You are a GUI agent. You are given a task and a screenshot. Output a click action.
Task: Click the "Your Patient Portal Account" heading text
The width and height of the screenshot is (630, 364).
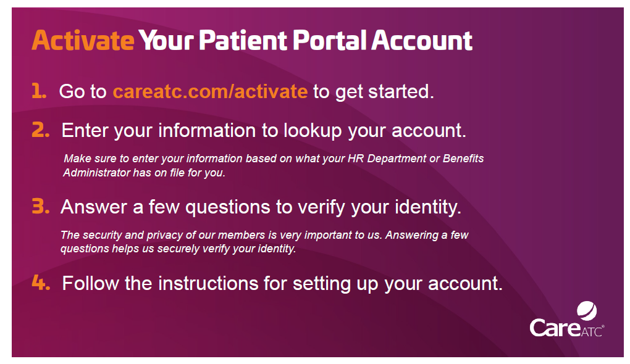(x=305, y=41)
